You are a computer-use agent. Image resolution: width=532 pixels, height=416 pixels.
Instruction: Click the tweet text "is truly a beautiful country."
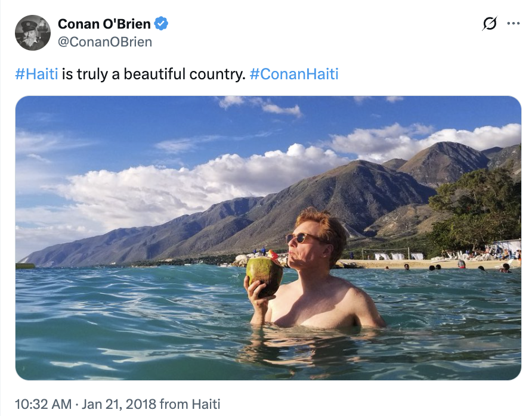153,74
